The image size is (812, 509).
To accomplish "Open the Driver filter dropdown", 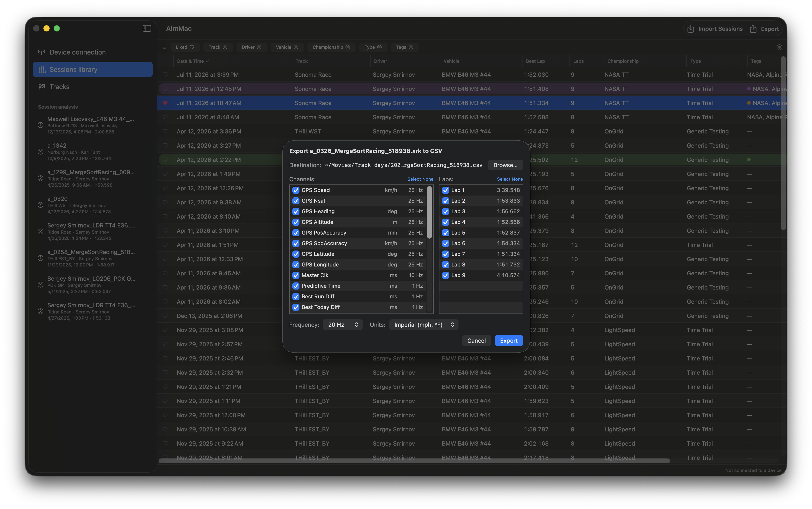I will pyautogui.click(x=251, y=47).
